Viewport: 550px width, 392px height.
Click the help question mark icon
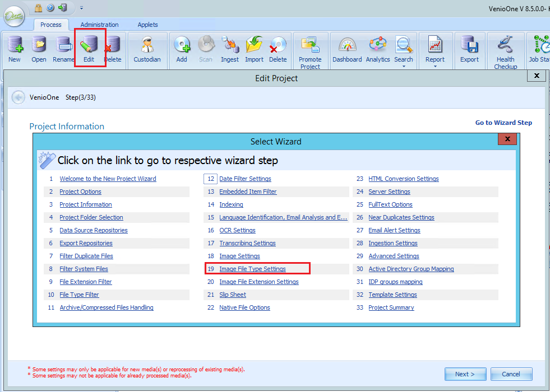click(50, 7)
